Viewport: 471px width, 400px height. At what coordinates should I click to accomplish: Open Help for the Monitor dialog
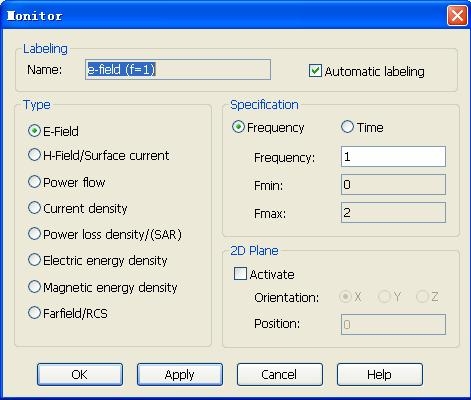coord(380,374)
